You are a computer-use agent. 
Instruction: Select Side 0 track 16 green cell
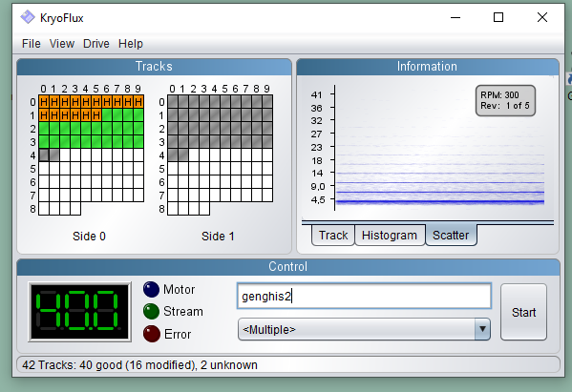[x=107, y=115]
